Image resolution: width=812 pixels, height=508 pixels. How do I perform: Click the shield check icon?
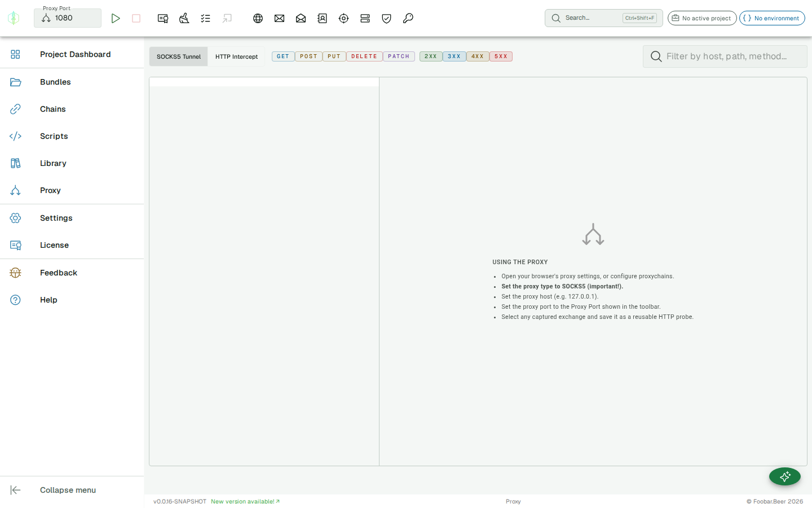pyautogui.click(x=386, y=19)
